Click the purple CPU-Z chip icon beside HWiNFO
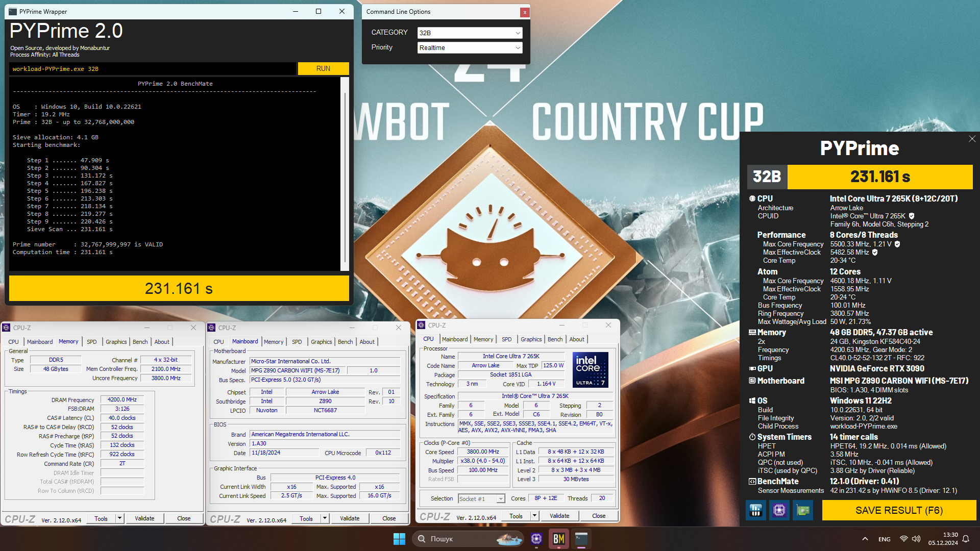 click(779, 510)
